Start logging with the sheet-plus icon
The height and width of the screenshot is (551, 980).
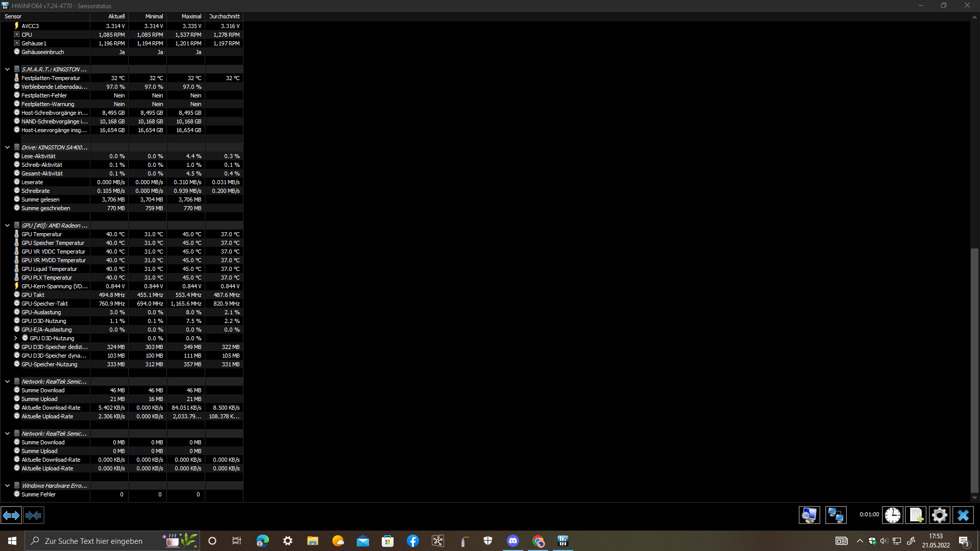pyautogui.click(x=916, y=515)
